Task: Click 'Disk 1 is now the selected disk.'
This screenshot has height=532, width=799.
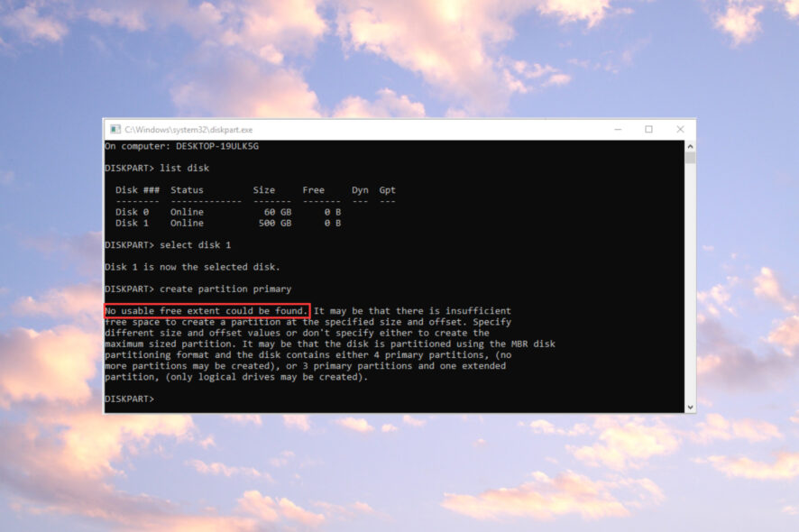Action: 192,267
